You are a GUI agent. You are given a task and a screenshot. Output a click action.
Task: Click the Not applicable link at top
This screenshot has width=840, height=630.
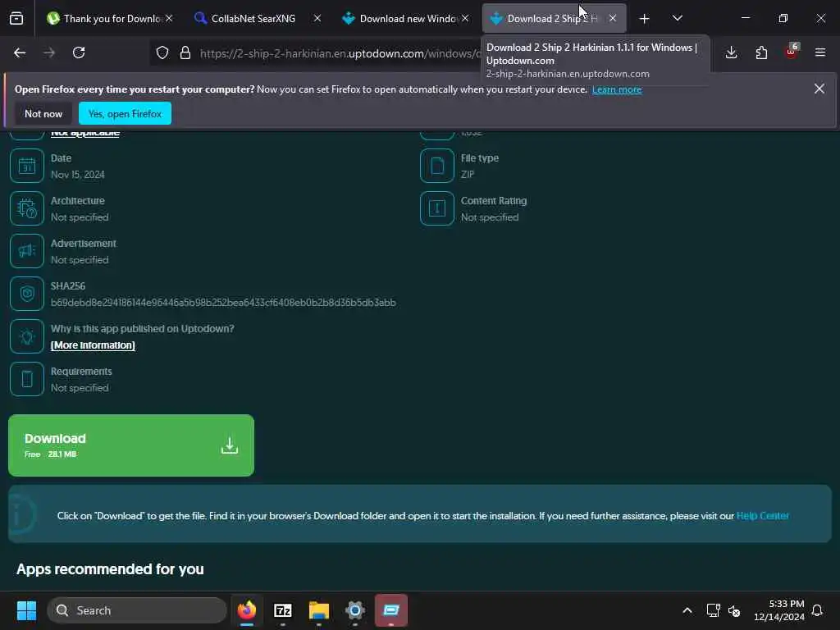click(x=84, y=133)
